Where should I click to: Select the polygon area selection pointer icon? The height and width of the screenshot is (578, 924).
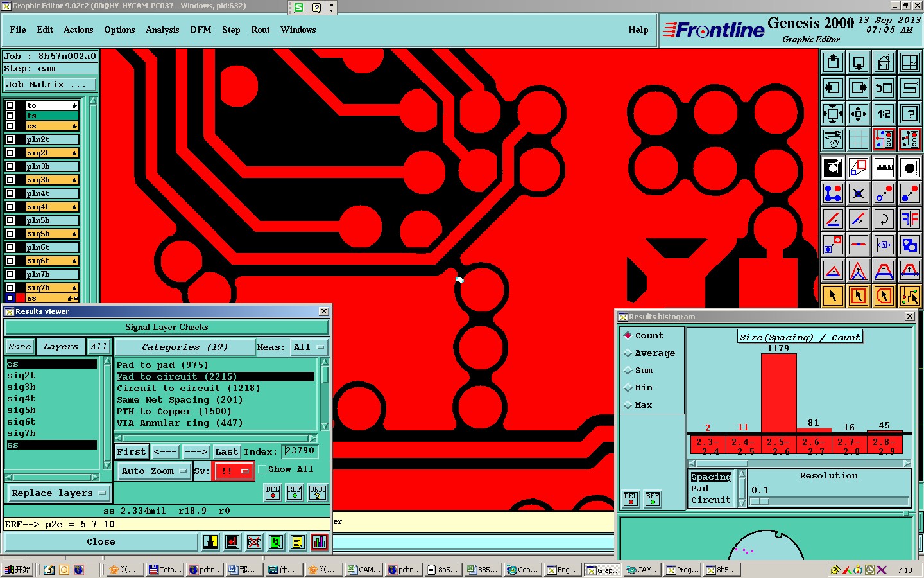tap(884, 296)
